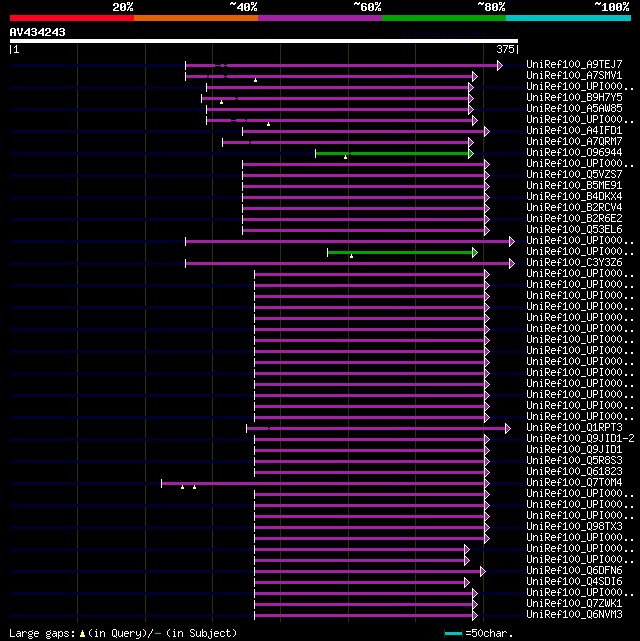The width and height of the screenshot is (640, 641).
Task: Open the UniRef100_A7QRM7 hit label
Action: pos(574,141)
